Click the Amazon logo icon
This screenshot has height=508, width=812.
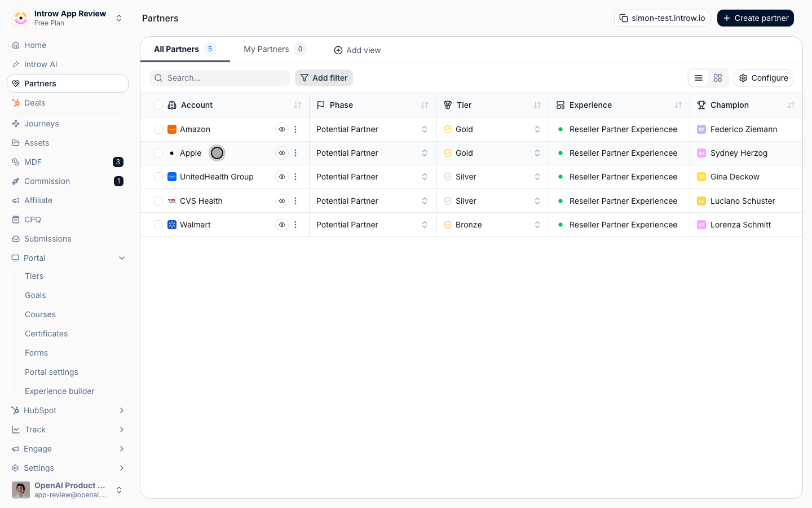click(x=172, y=129)
